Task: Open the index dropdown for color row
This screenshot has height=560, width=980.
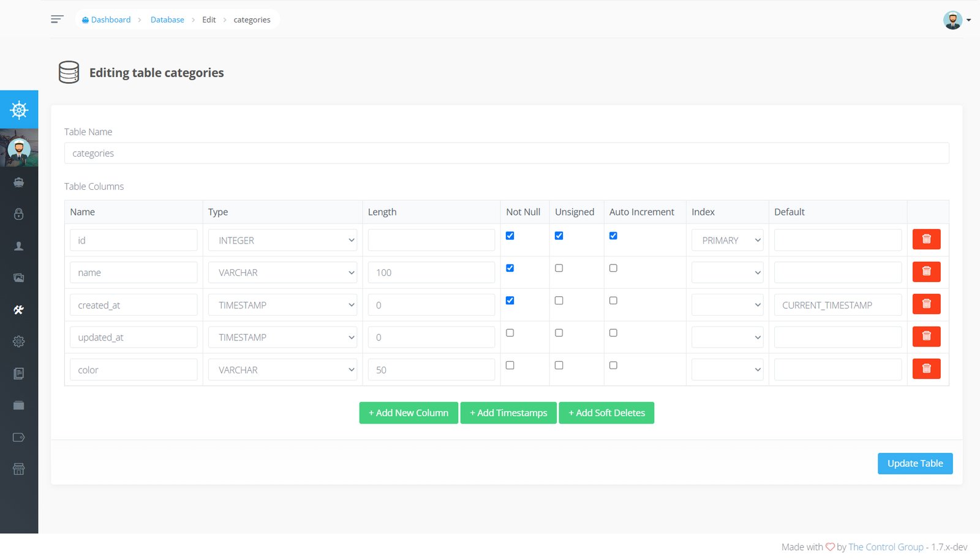Action: [x=727, y=370]
